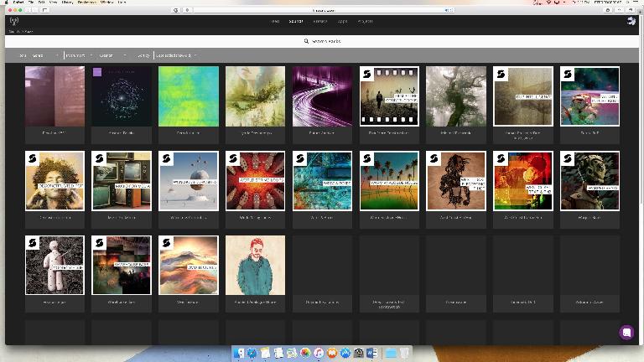Open the pink concrete building pack cover
This screenshot has height=362, width=644.
coord(55,96)
